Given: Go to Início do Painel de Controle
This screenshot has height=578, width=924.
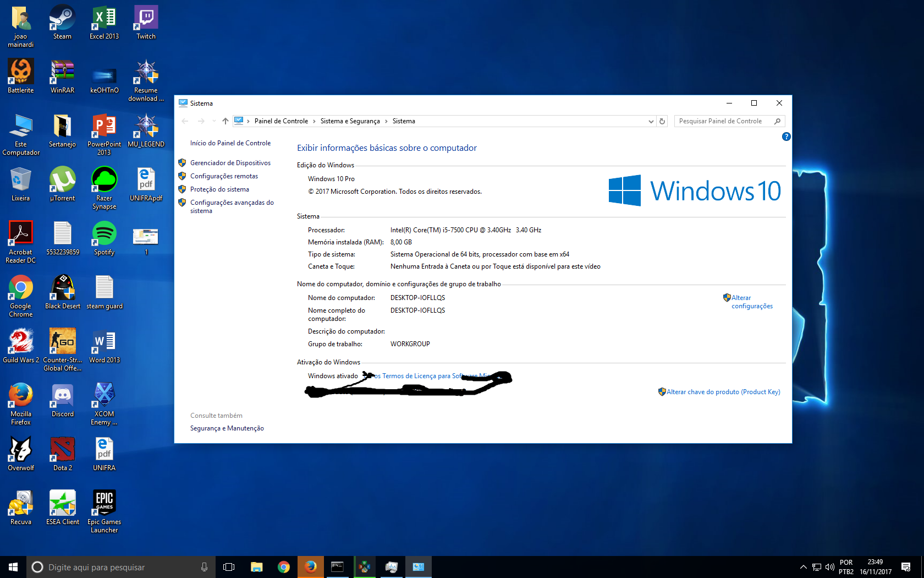Looking at the screenshot, I should coord(230,143).
